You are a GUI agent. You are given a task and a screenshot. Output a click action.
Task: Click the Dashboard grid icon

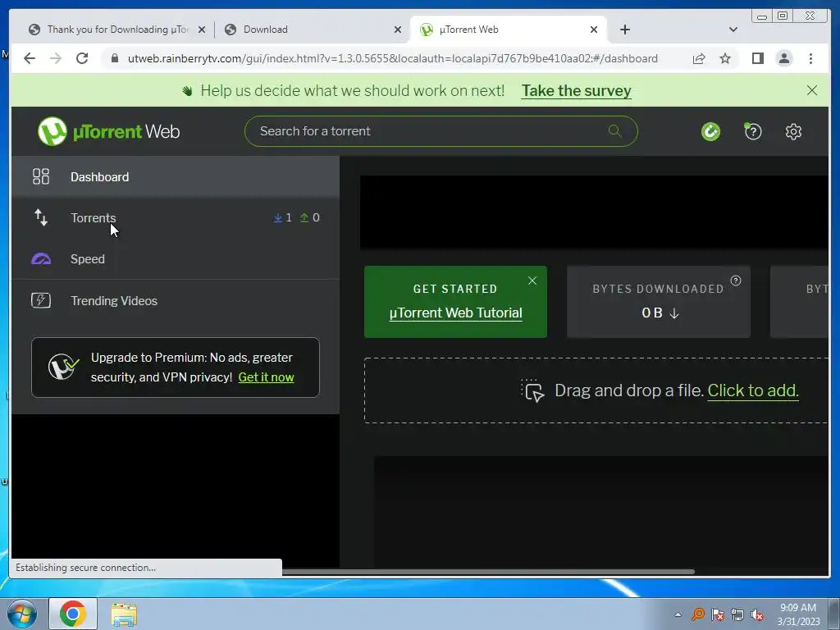(41, 176)
